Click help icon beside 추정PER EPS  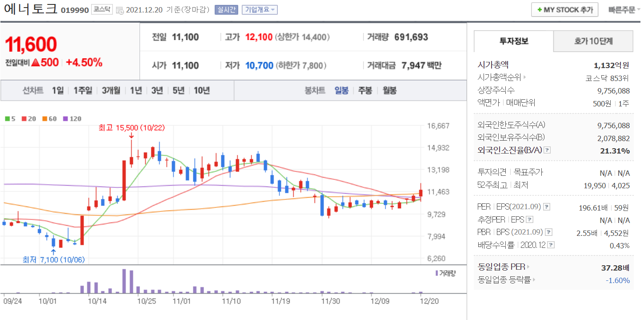(529, 220)
